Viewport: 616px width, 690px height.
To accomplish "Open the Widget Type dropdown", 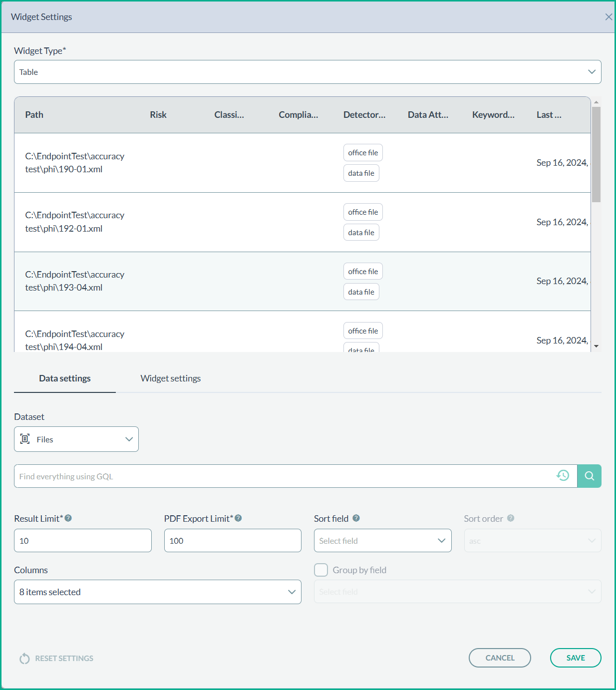I will coord(308,72).
